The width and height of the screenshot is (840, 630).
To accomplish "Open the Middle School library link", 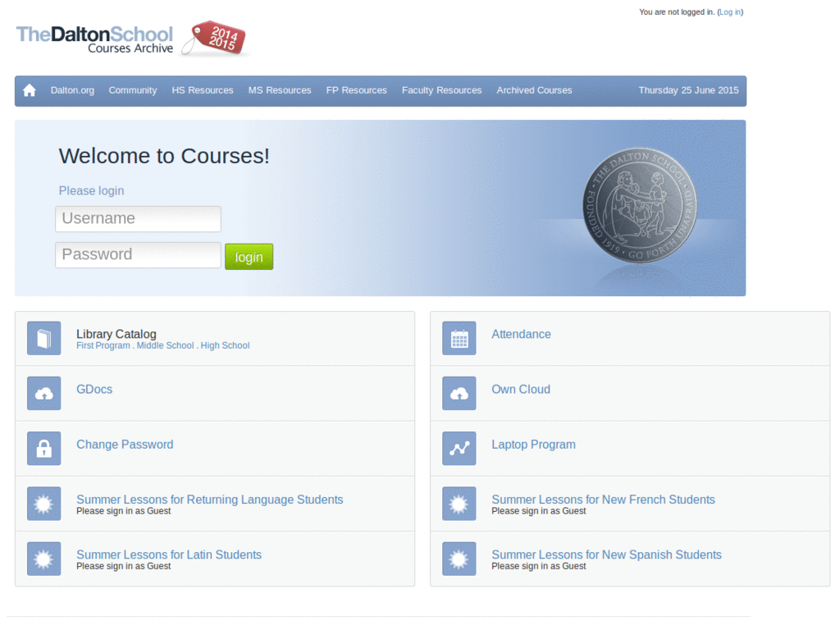I will [x=165, y=346].
